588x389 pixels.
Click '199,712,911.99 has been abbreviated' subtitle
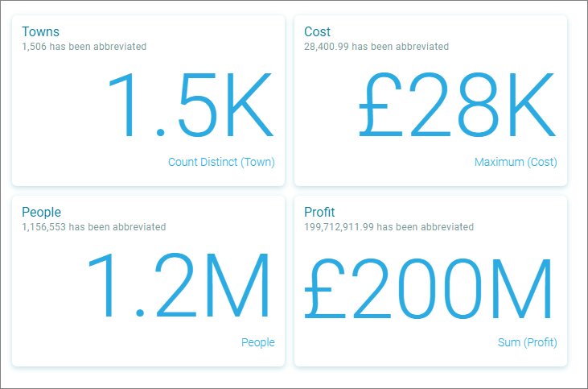389,227
